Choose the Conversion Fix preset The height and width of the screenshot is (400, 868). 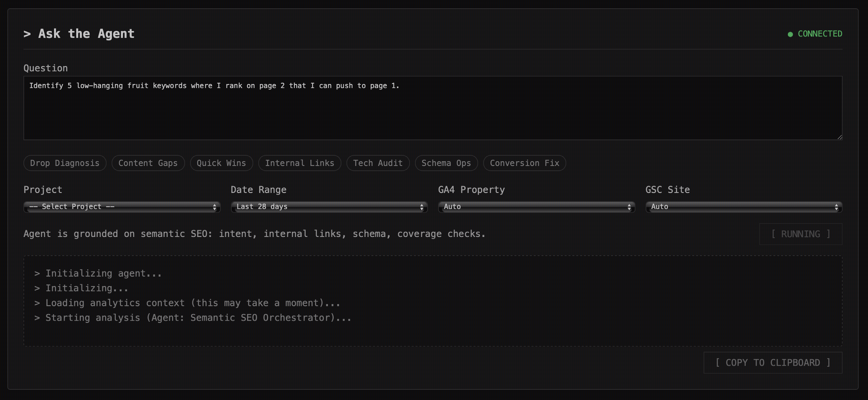coord(524,163)
